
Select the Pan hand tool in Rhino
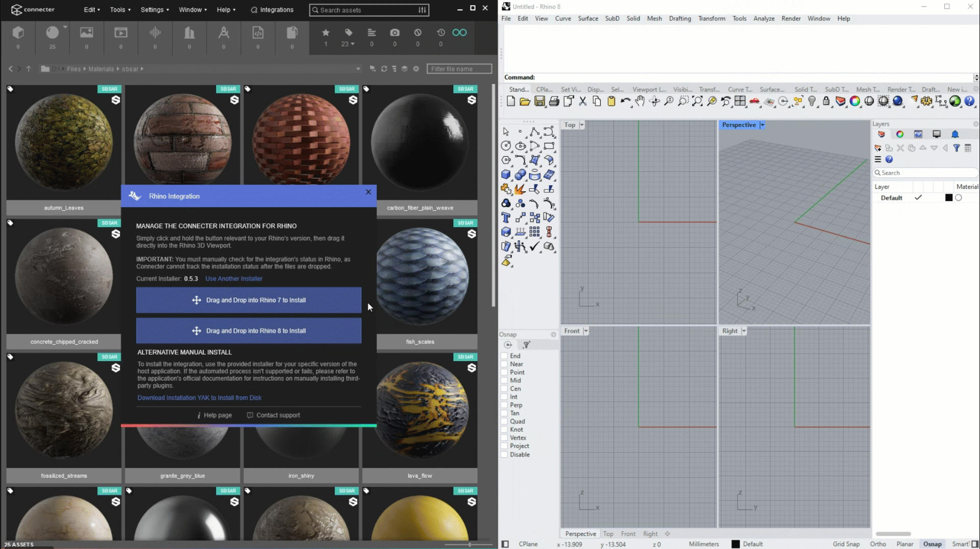(640, 101)
